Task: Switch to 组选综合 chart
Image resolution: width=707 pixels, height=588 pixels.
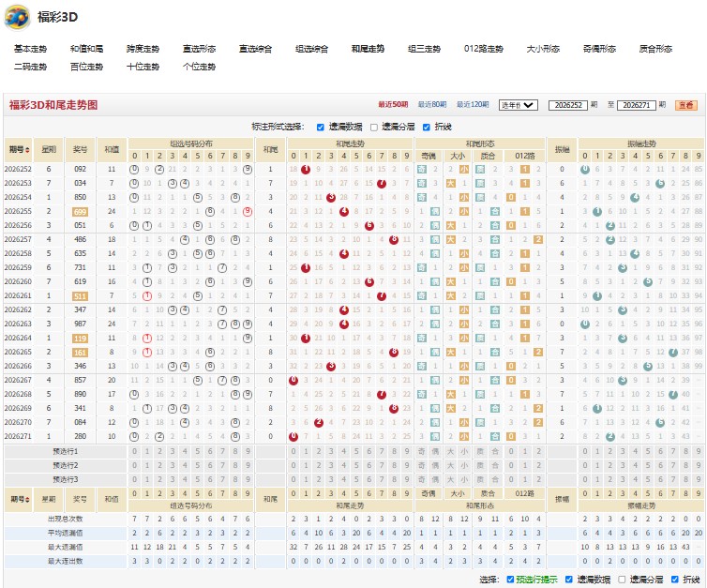Action: point(311,49)
